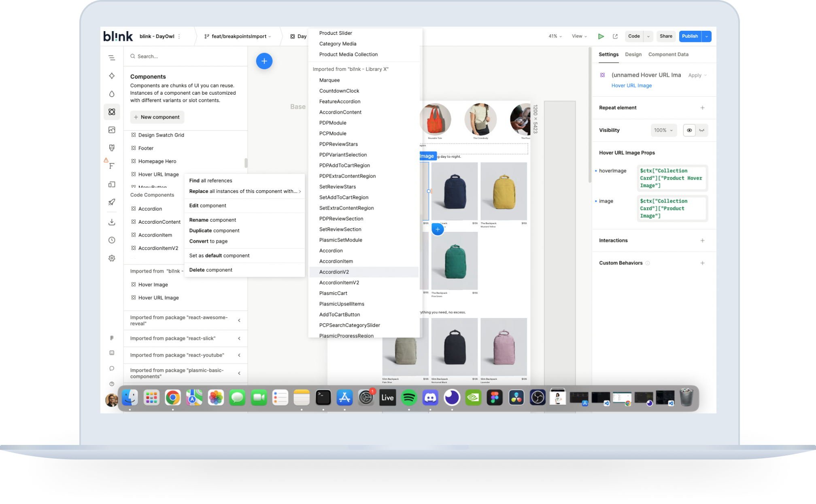Select the Components sidebar icon
Image resolution: width=816 pixels, height=504 pixels.
click(x=112, y=112)
